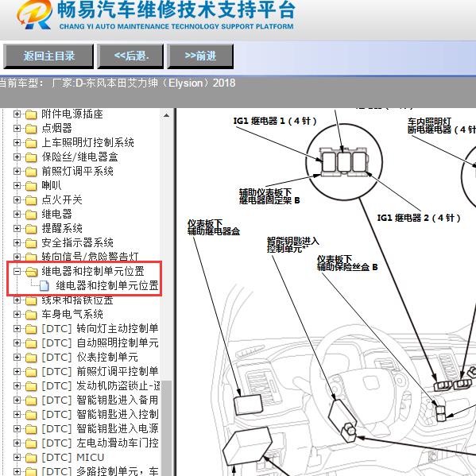Click the 安全指示器系统 folder icon

click(x=31, y=243)
